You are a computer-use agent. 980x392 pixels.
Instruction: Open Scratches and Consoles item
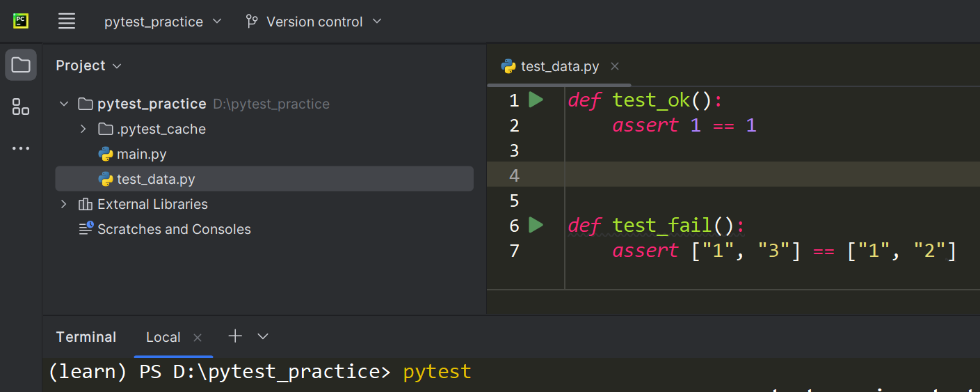(x=174, y=229)
